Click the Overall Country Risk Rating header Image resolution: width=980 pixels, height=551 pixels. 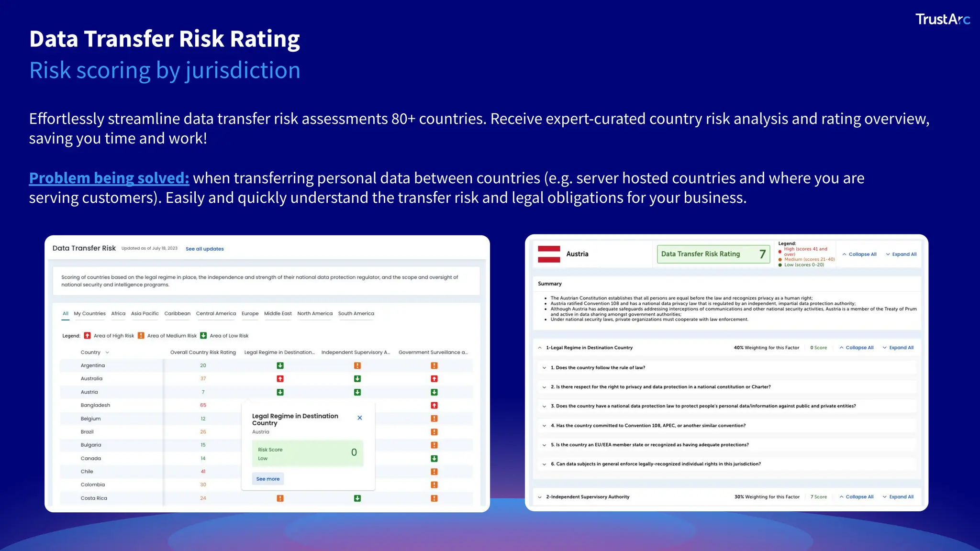pyautogui.click(x=203, y=353)
